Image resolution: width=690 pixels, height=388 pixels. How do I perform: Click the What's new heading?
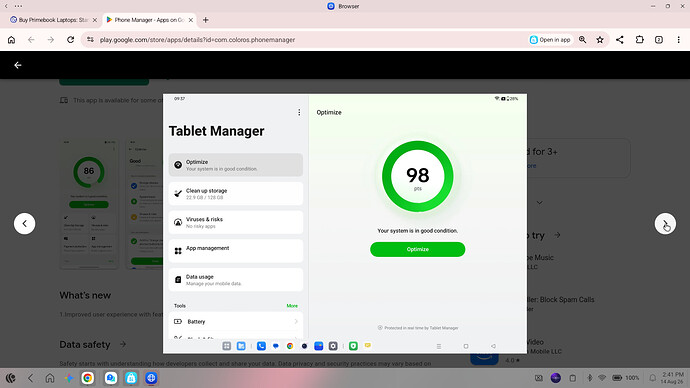pos(85,295)
